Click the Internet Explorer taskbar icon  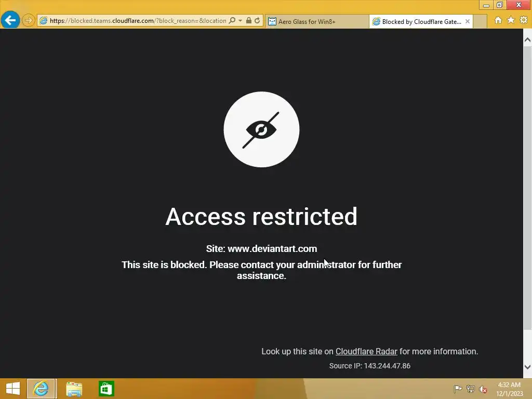coord(41,389)
